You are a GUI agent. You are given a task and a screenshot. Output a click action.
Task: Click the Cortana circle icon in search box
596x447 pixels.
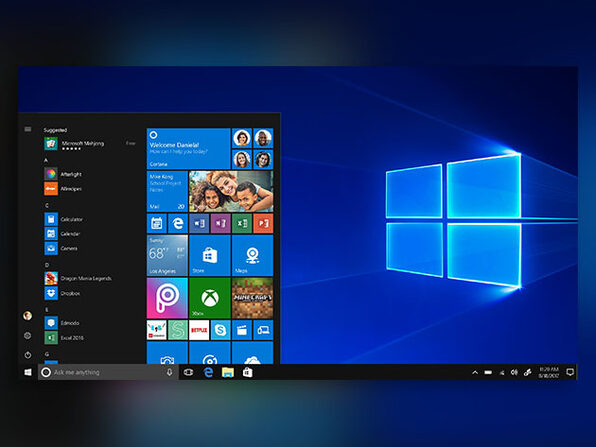coord(46,372)
